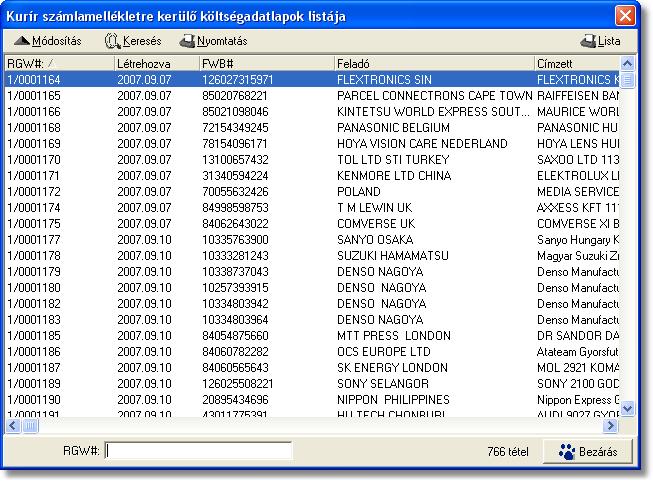Click the vertical scrollbar down arrow
The width and height of the screenshot is (653, 482).
point(628,408)
